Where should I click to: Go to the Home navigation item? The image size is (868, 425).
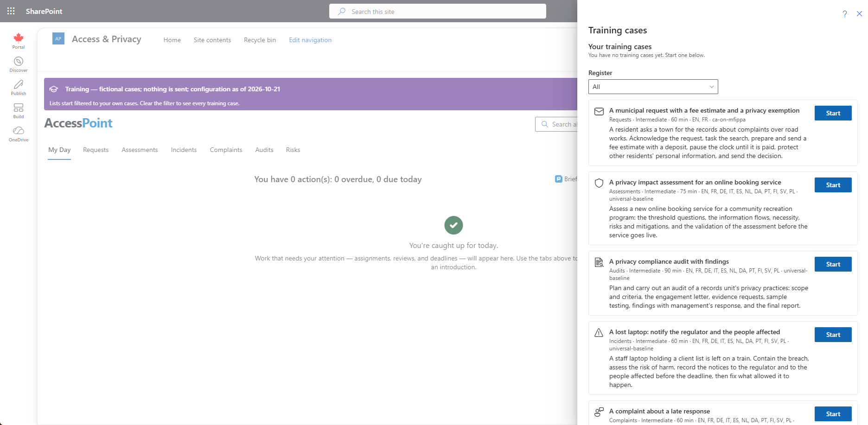coord(172,40)
